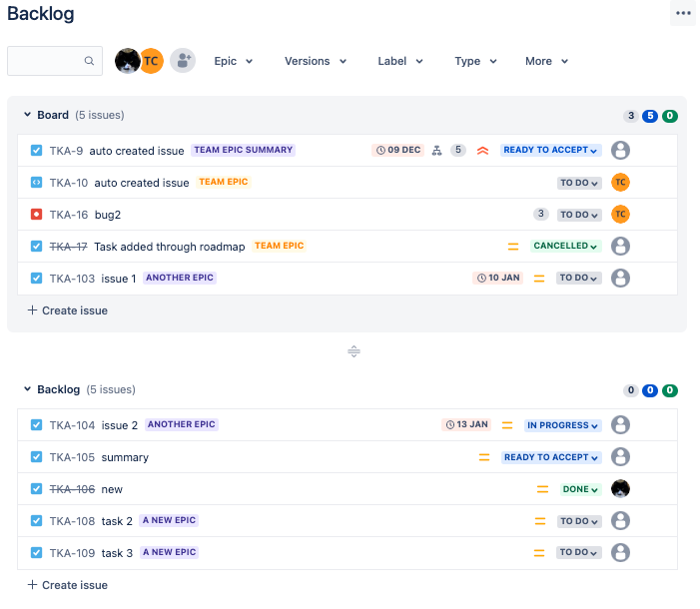
Task: Open issue TKA-9 key link
Action: tap(66, 151)
